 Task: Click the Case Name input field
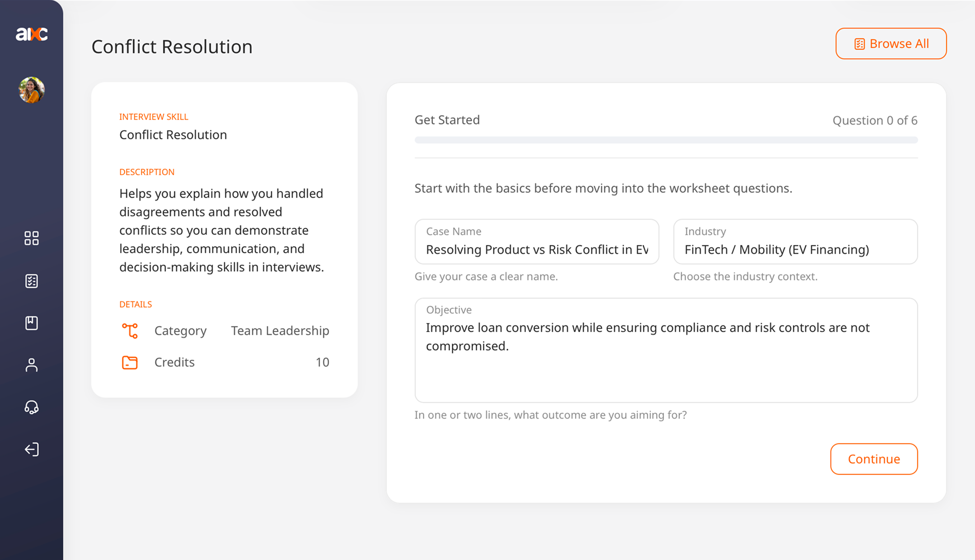pos(536,241)
